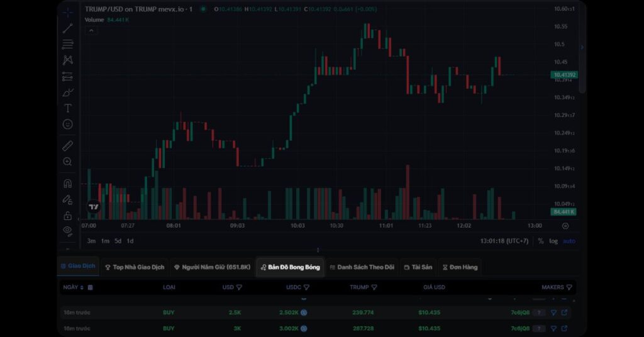644x337 pixels.
Task: Switch to Giao Dịch tab
Action: click(78, 266)
